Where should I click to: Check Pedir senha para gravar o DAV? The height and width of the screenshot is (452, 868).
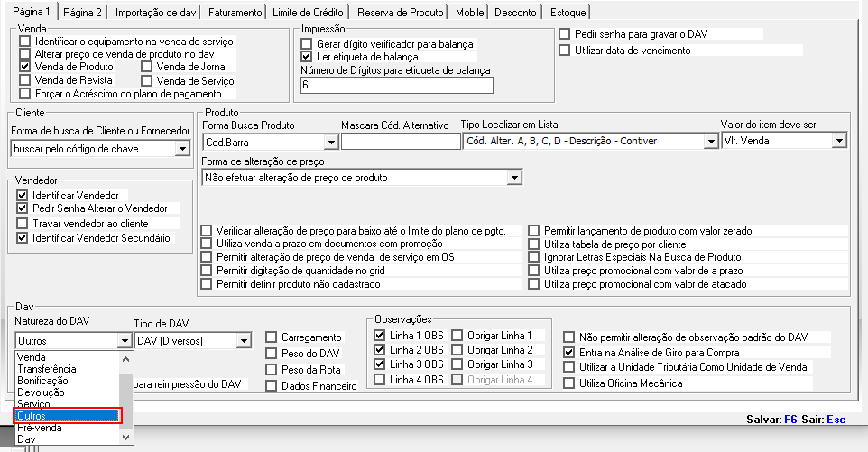coord(564,34)
